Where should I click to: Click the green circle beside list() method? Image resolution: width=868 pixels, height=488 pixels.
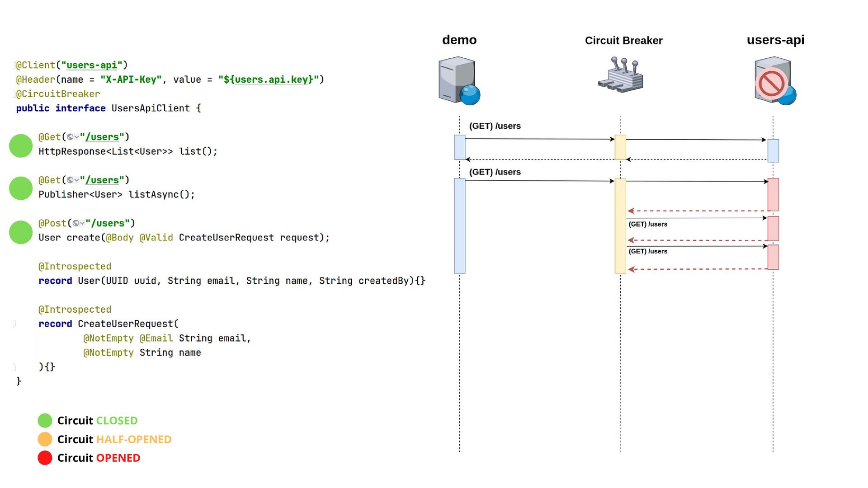[21, 145]
